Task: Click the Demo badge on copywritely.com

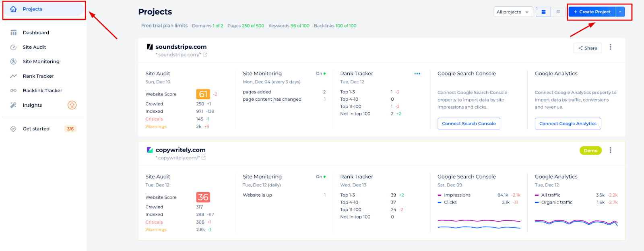Action: pos(590,151)
